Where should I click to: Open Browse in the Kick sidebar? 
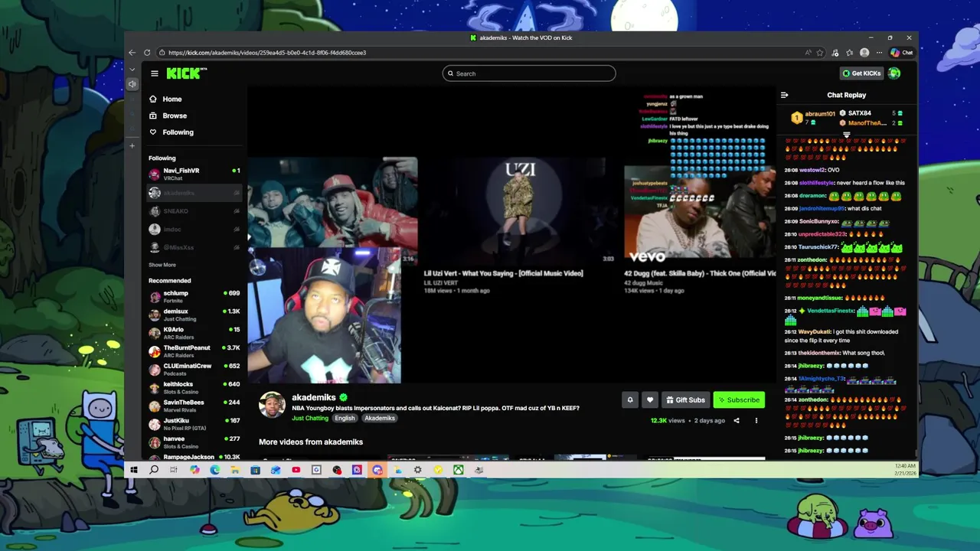pos(175,116)
